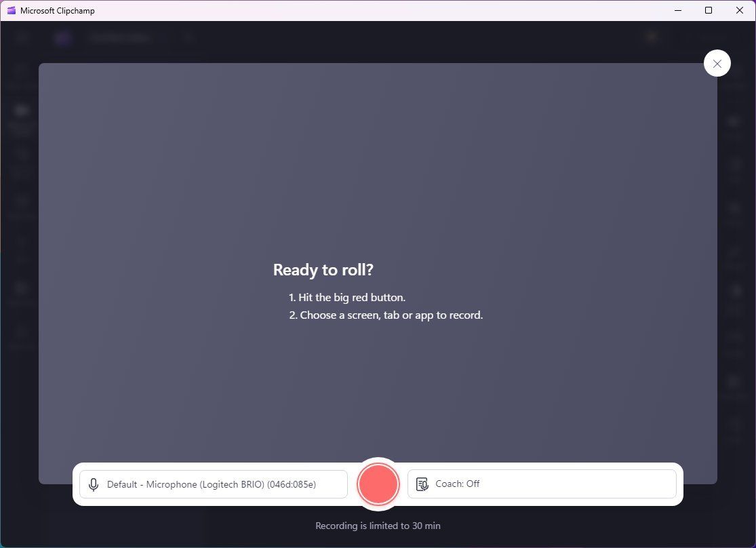The width and height of the screenshot is (756, 548).
Task: Click the Untitled video project title field
Action: [x=120, y=37]
